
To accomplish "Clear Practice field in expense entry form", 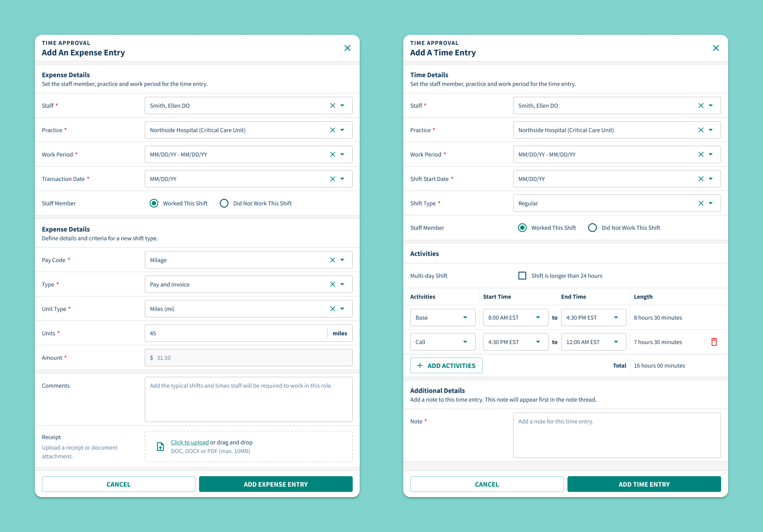I will pos(333,130).
